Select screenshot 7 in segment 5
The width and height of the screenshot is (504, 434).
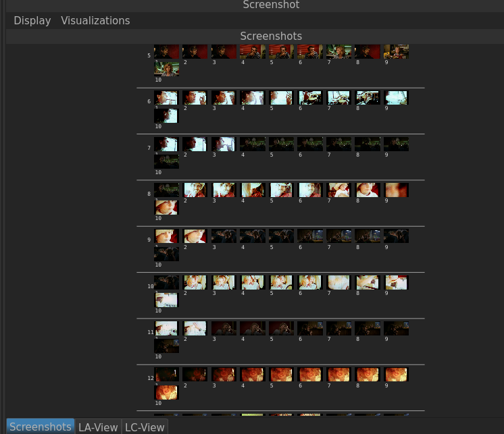[x=338, y=51]
